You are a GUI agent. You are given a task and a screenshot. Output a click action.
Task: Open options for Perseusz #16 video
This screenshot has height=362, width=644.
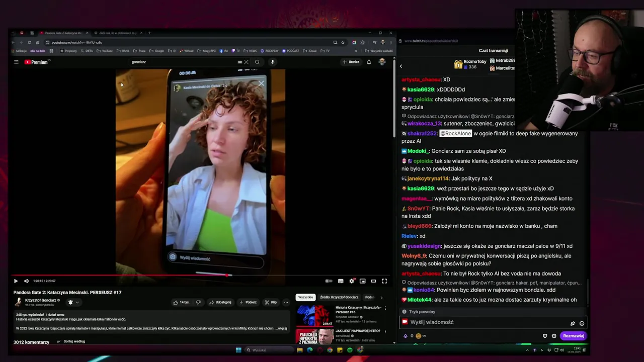pyautogui.click(x=385, y=308)
